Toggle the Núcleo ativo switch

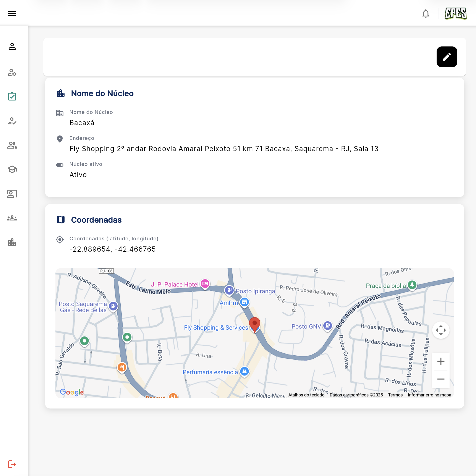coord(60,165)
